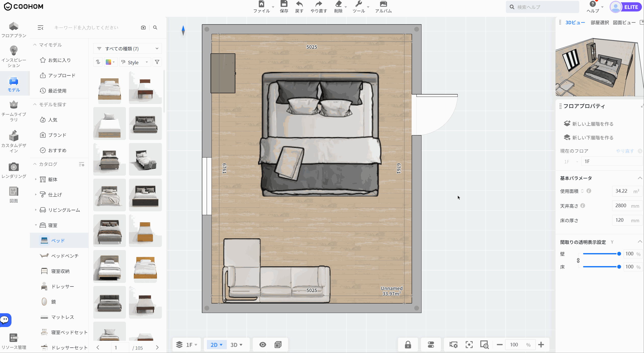Viewport: 644px width, 353px height.
Task: Switch to the 部屋選択 tab
Action: coord(600,22)
